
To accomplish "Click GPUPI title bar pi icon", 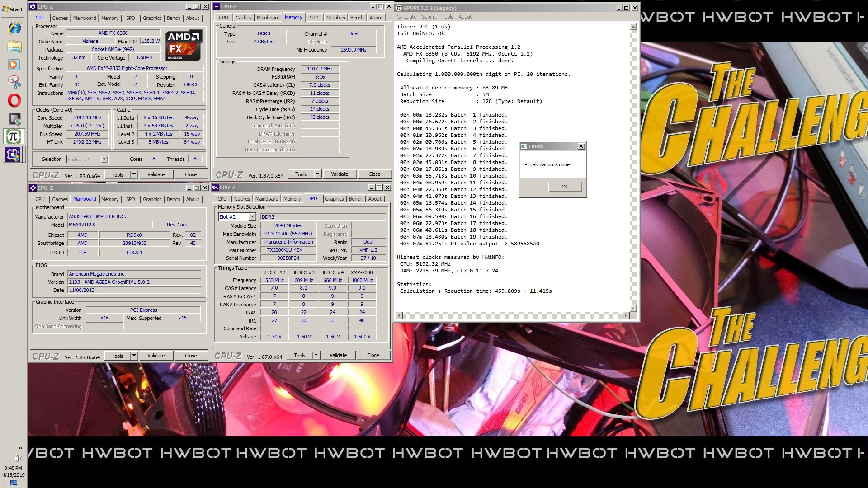I will pyautogui.click(x=398, y=8).
